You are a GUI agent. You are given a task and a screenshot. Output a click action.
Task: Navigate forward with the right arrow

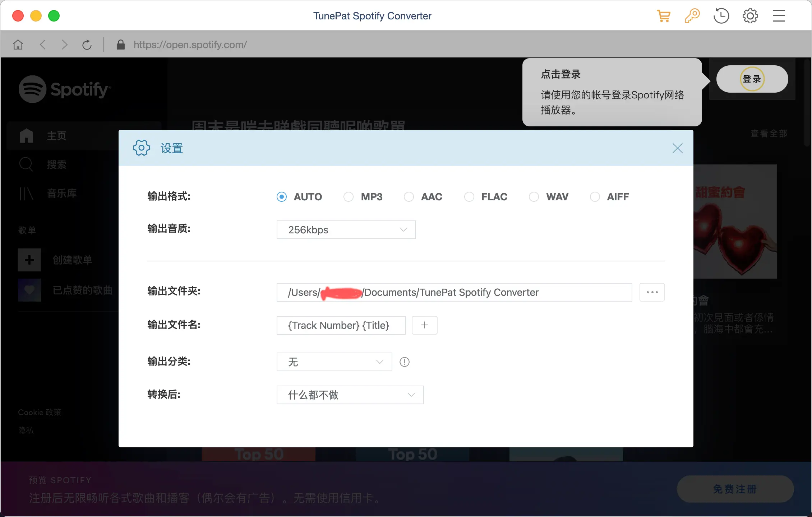pyautogui.click(x=64, y=45)
